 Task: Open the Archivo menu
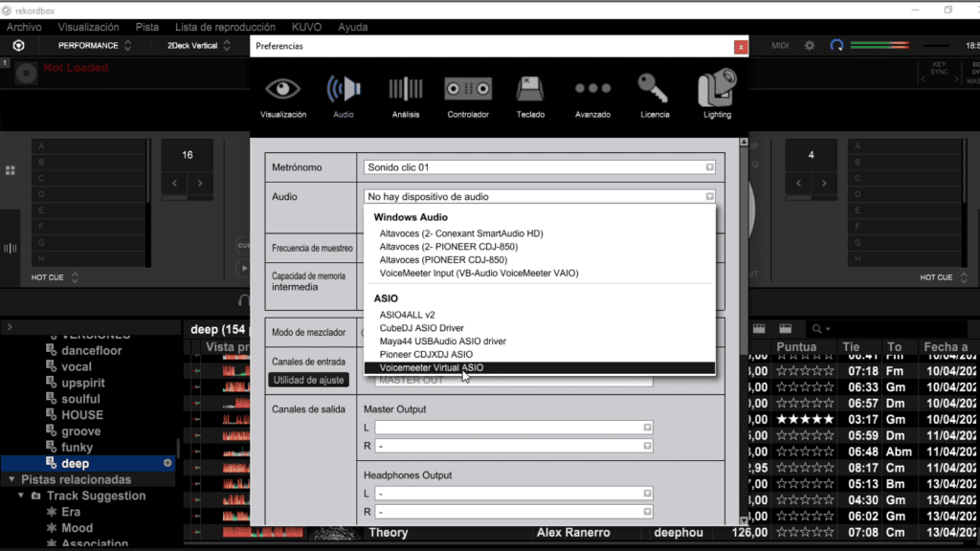(x=24, y=28)
